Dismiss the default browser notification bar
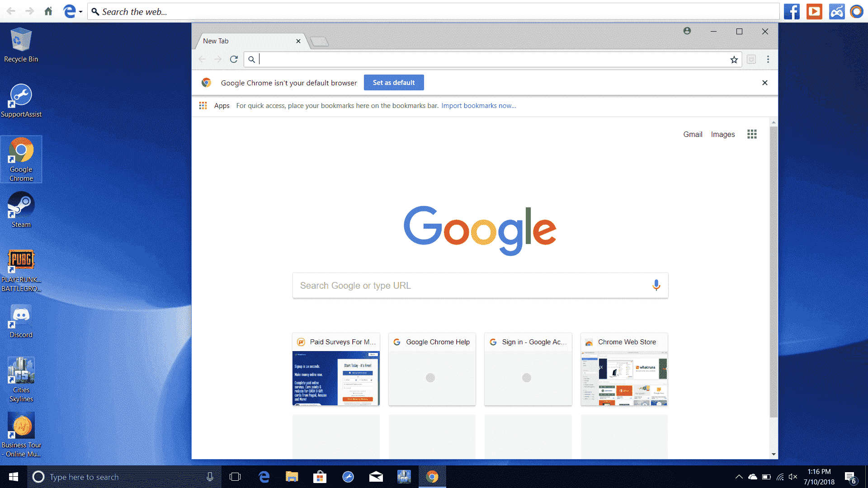Screen dimensions: 868x488 tap(764, 83)
